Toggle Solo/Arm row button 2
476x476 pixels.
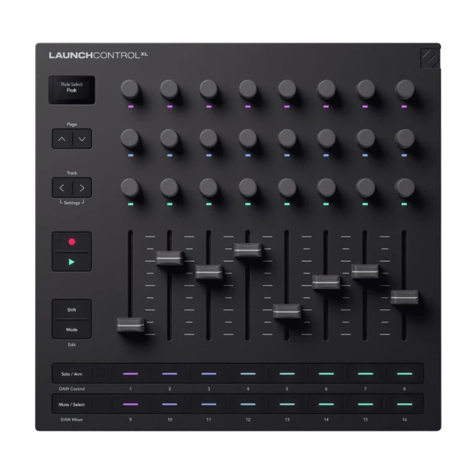pyautogui.click(x=170, y=374)
